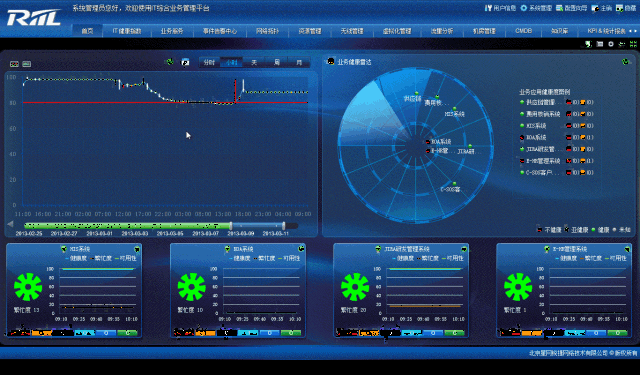The image size is (640, 375).
Task: Click the 业务健康雷达 panel title icon
Action: click(x=331, y=62)
